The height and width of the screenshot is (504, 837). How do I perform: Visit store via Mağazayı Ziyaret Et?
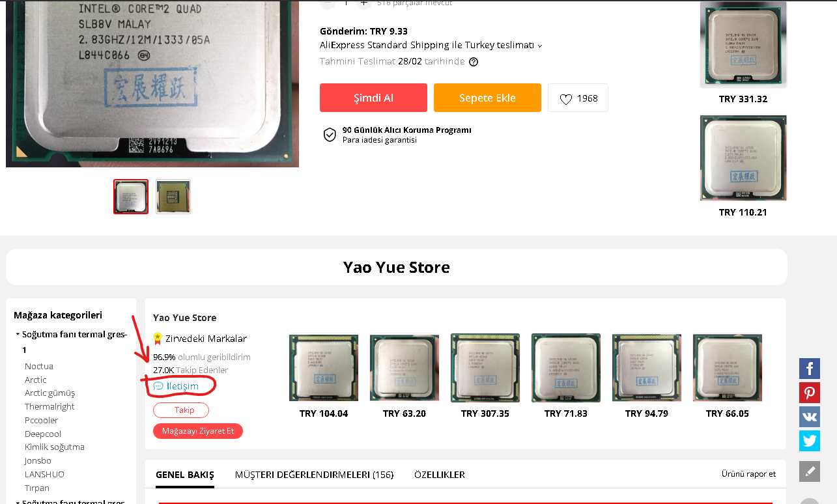198,431
